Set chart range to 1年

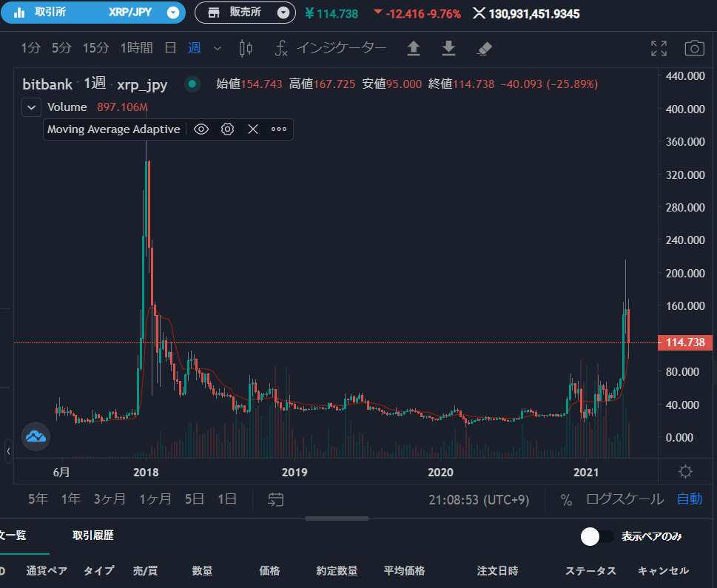click(71, 499)
